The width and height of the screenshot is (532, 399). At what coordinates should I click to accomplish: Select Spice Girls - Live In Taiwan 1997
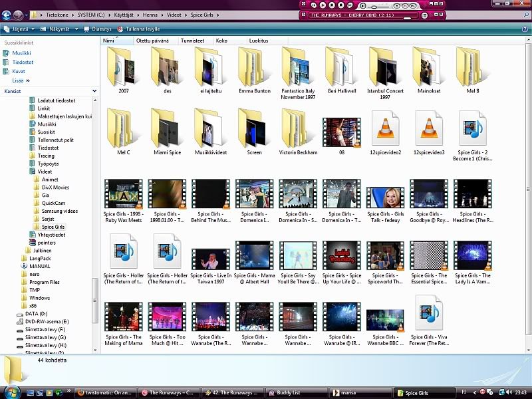coord(211,266)
